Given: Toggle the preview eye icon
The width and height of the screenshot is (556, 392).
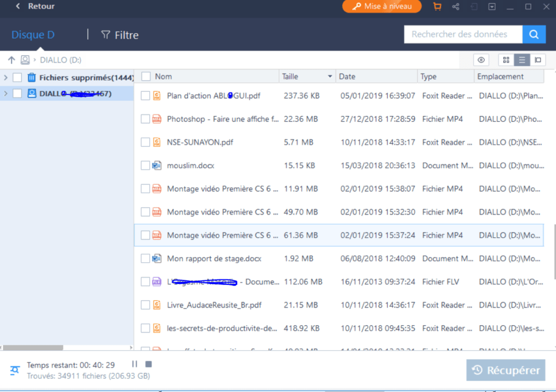Looking at the screenshot, I should pos(481,60).
